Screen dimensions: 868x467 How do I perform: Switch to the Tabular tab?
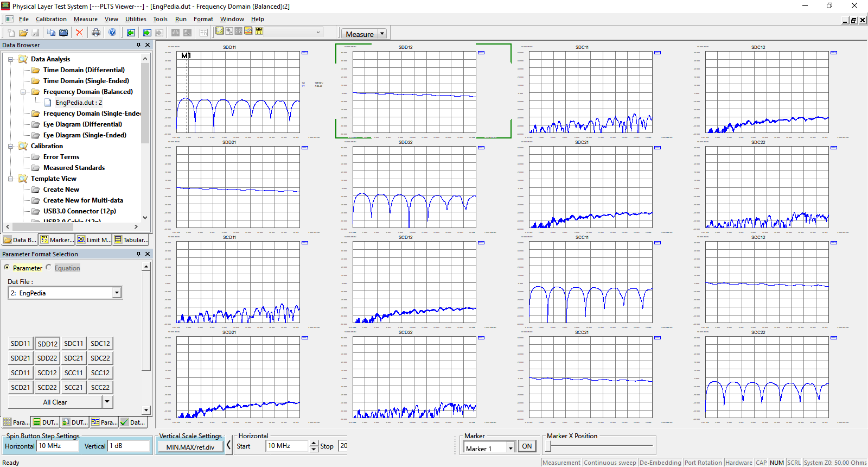coord(131,240)
